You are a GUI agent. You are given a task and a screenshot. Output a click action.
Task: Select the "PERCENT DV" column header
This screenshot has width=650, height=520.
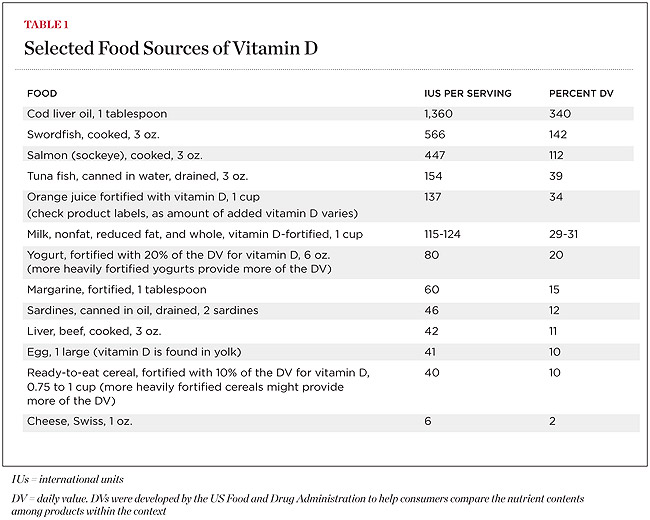[x=579, y=93]
